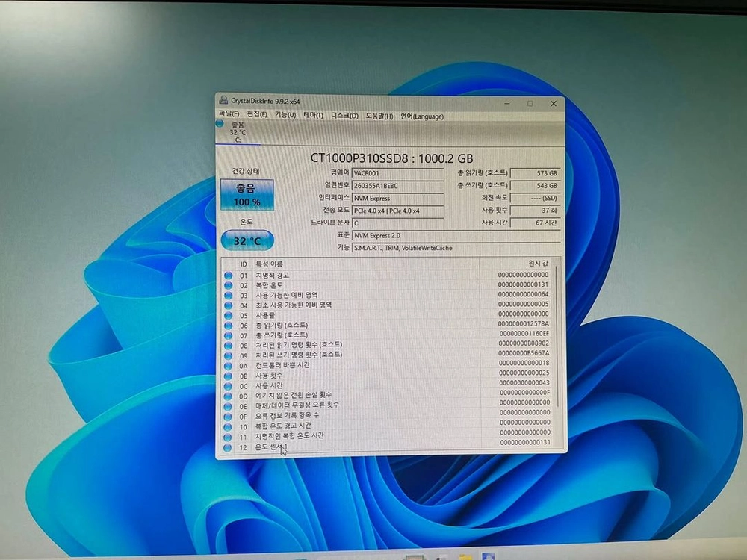Image resolution: width=747 pixels, height=560 pixels.
Task: Click the serial number field 260355A1BEBC
Action: tap(398, 186)
